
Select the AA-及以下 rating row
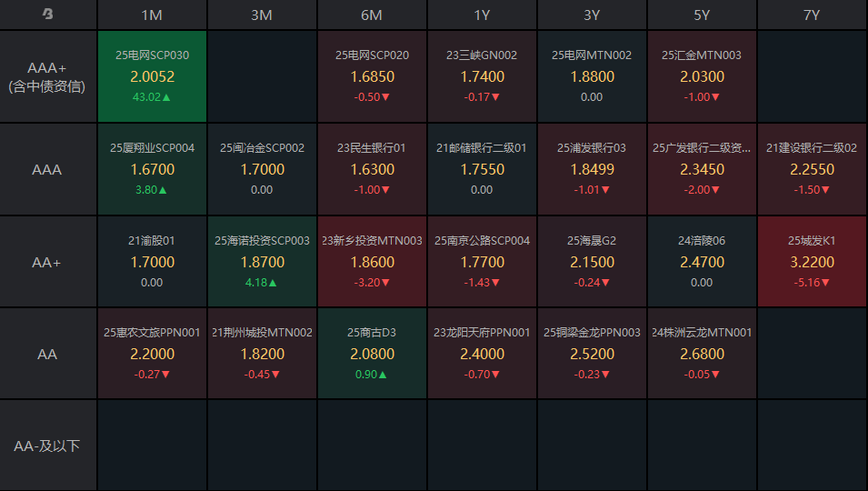pos(47,446)
